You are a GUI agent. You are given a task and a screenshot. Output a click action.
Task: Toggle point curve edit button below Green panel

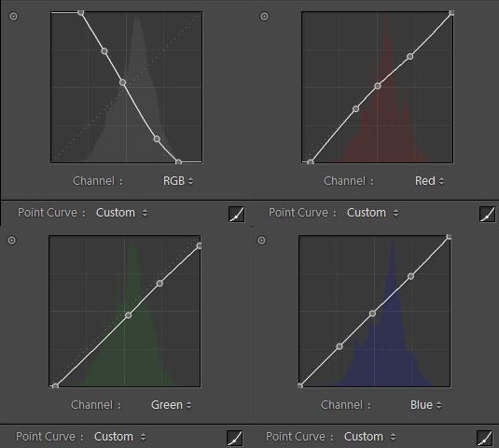(x=235, y=438)
